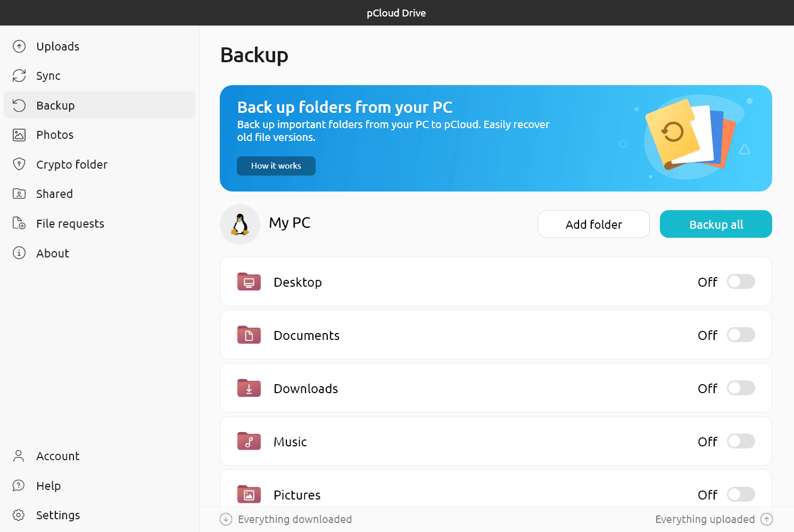Turn on Downloads backup switch
This screenshot has height=532, width=794.
(x=741, y=388)
